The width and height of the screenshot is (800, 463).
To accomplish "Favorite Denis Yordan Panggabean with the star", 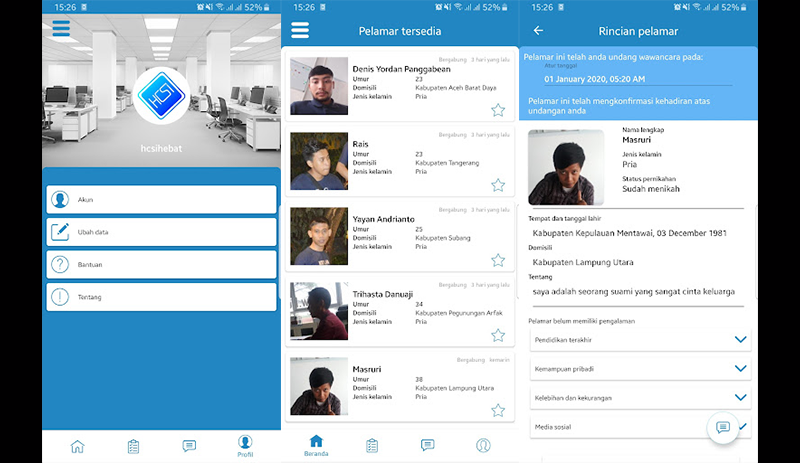I will click(x=498, y=110).
